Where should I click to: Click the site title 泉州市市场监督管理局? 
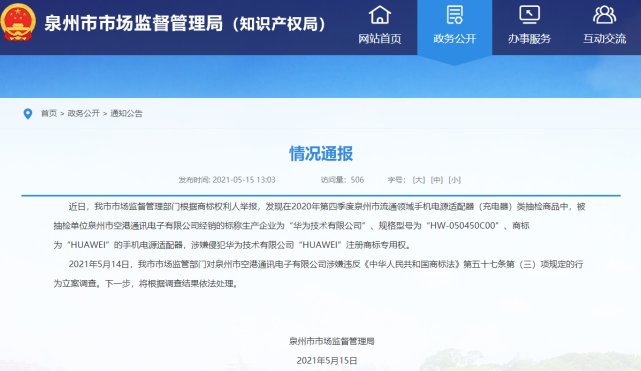134,23
